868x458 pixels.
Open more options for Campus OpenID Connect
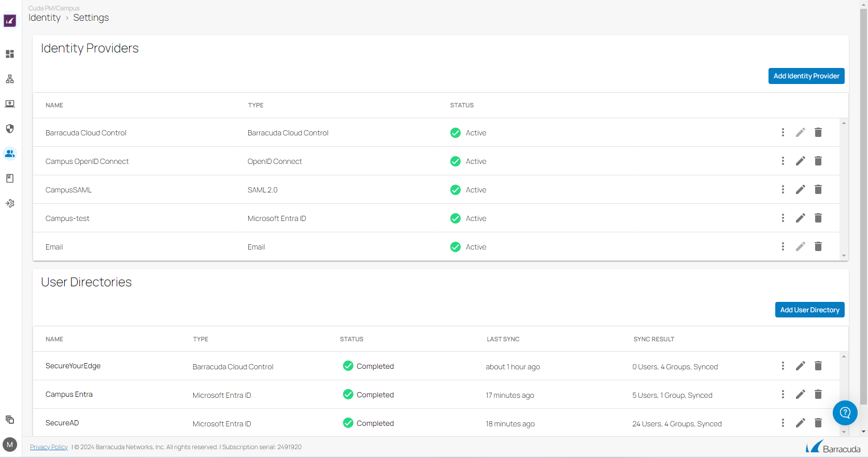(783, 161)
